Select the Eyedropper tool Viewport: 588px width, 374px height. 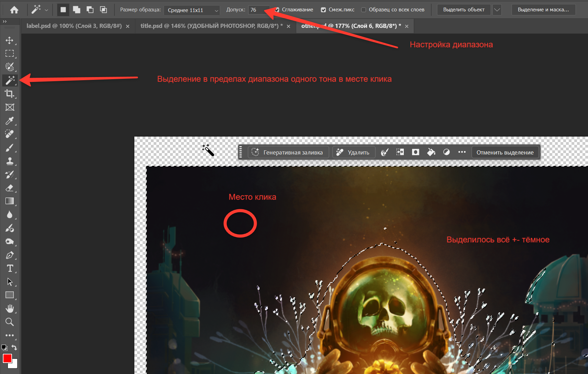click(10, 120)
